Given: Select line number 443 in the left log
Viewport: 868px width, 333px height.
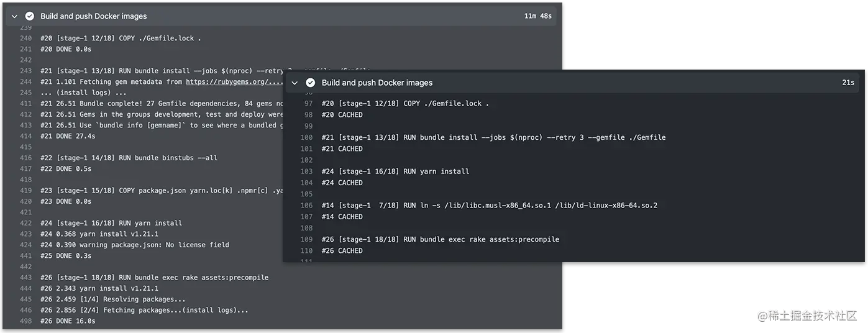Looking at the screenshot, I should point(25,278).
